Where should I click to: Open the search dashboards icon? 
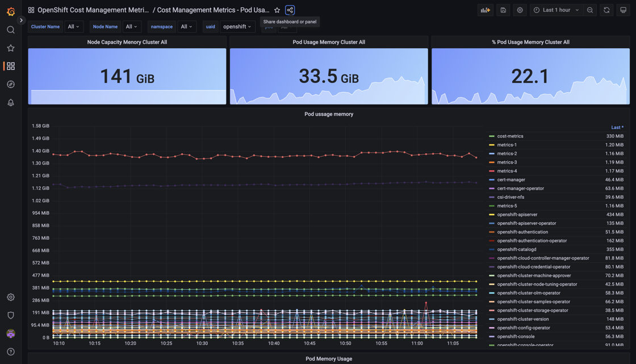(11, 30)
